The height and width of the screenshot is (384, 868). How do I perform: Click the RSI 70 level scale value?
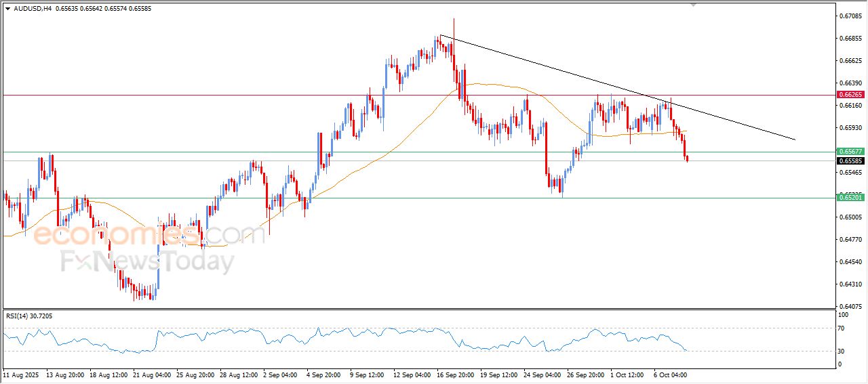[843, 328]
